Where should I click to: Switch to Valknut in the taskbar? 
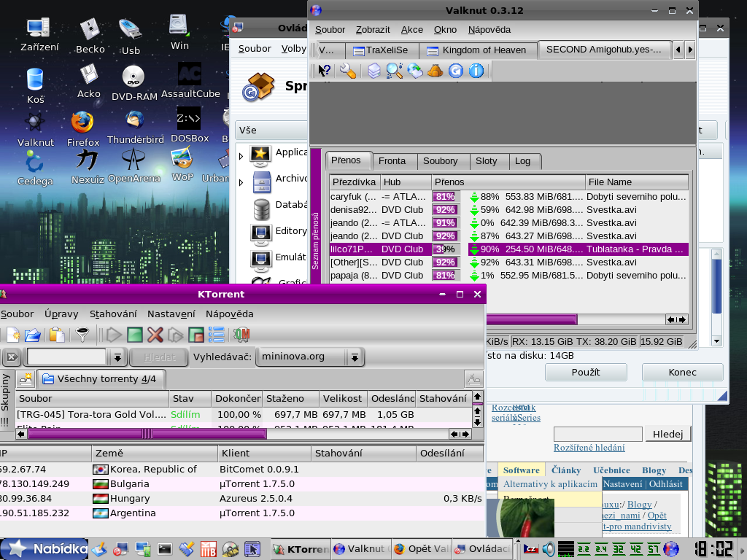[x=360, y=549]
